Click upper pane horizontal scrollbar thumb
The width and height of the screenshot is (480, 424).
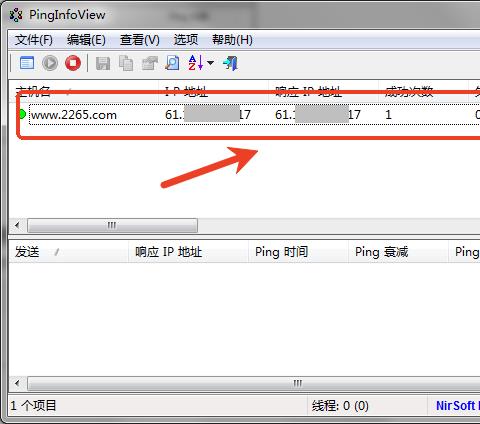[112, 226]
